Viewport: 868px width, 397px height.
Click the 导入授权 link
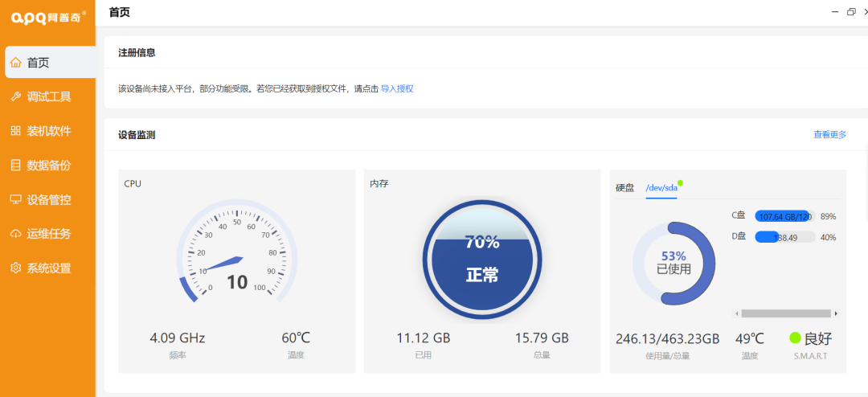(x=397, y=88)
